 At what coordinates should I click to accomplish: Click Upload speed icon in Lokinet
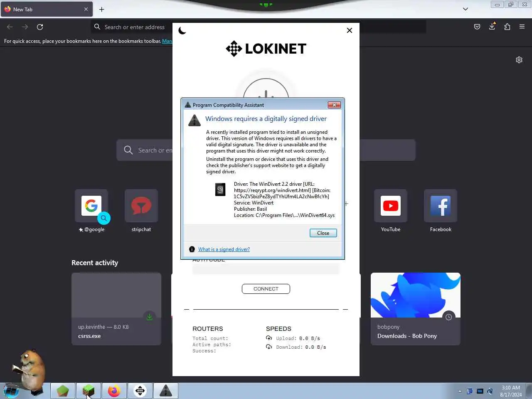click(269, 338)
